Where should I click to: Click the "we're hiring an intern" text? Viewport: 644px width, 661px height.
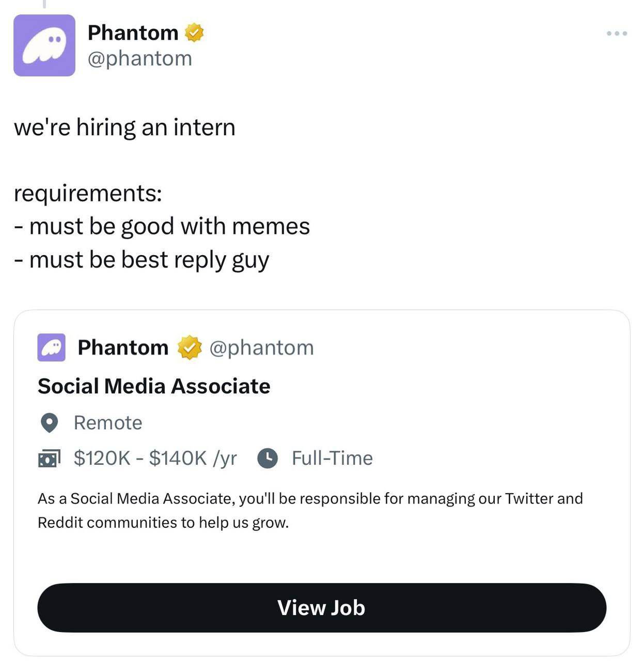coord(124,127)
